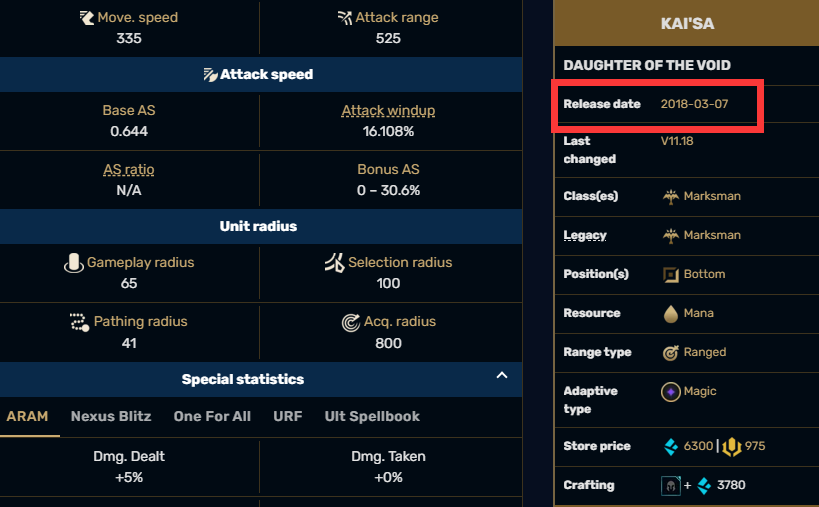Click the Acq. radius target icon

tap(350, 322)
